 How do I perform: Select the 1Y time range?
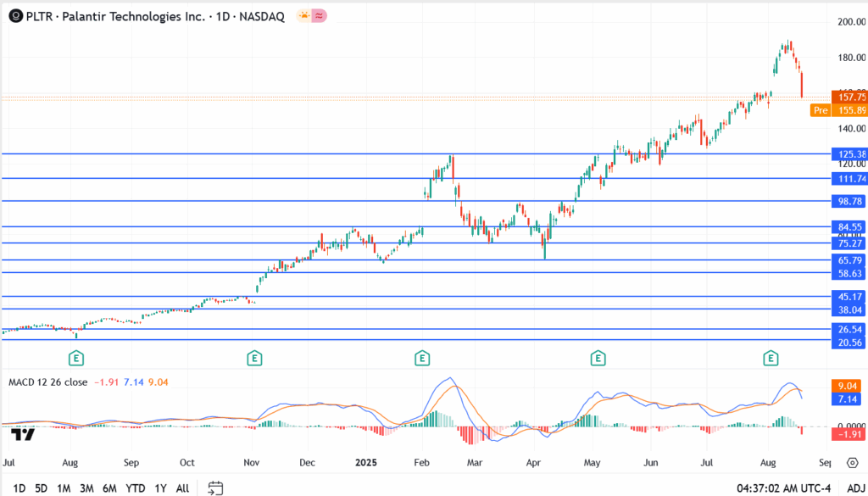pos(161,488)
